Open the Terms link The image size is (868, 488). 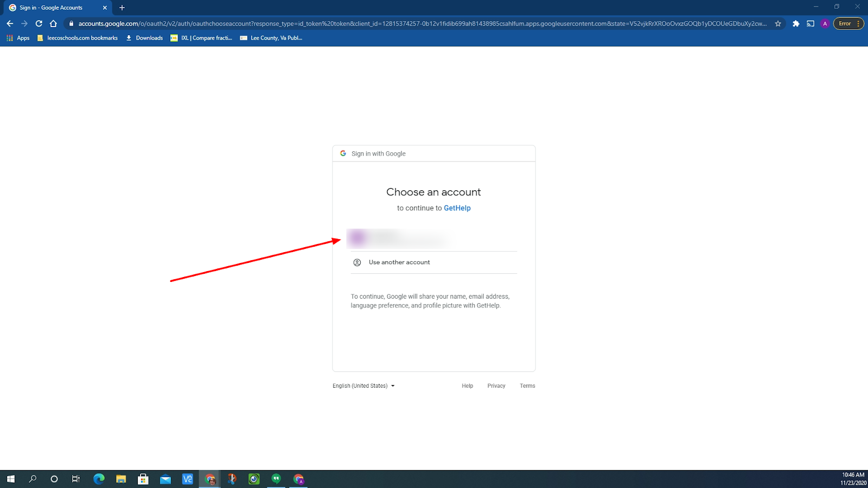[527, 386]
